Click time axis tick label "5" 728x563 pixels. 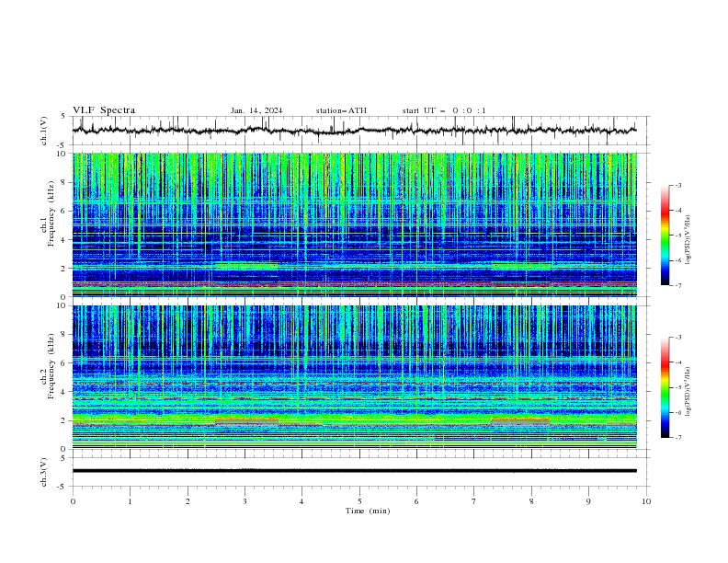click(359, 501)
